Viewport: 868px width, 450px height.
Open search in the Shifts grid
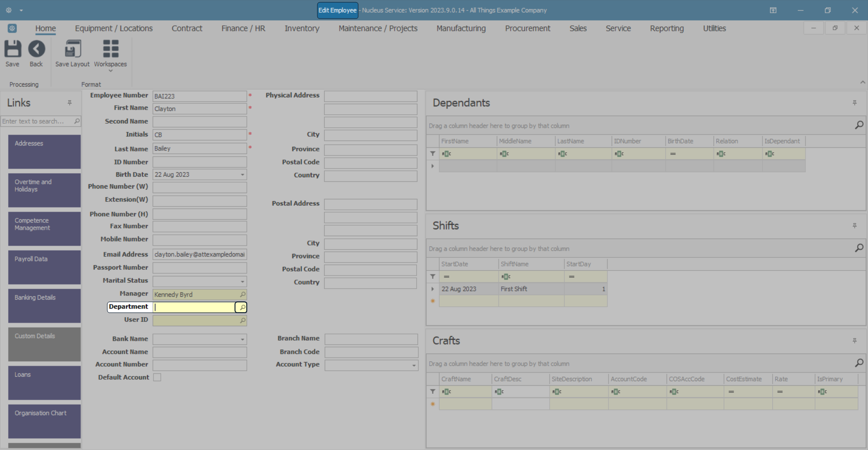pyautogui.click(x=859, y=248)
